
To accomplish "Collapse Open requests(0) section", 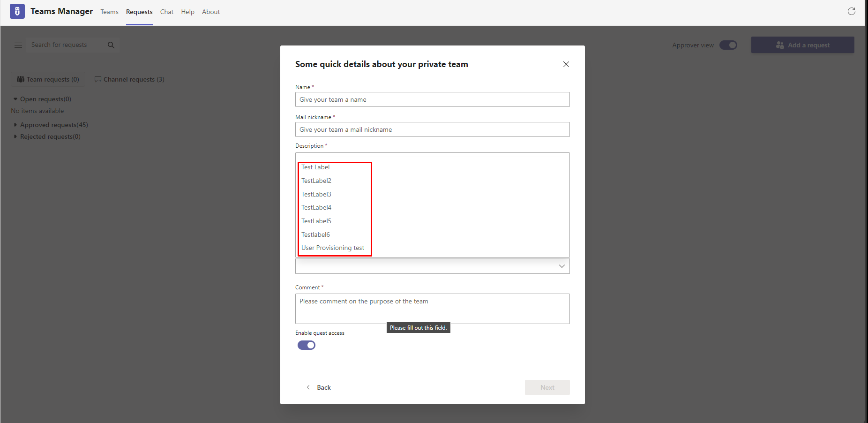I will point(43,99).
